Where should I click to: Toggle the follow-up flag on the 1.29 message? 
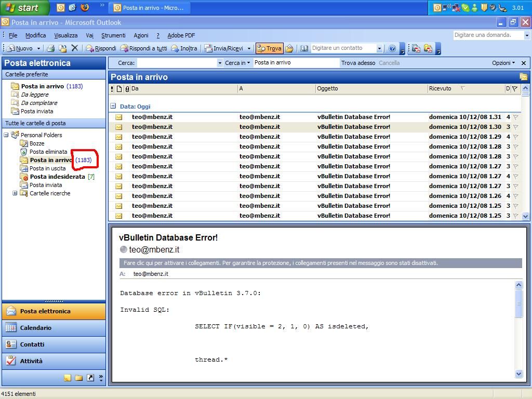click(x=516, y=137)
